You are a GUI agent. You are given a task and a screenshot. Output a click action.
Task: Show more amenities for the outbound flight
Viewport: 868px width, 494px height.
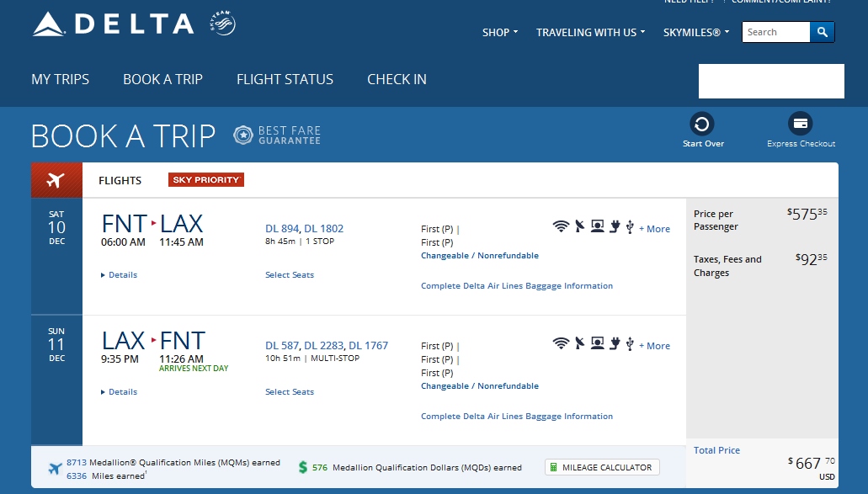pyautogui.click(x=654, y=229)
